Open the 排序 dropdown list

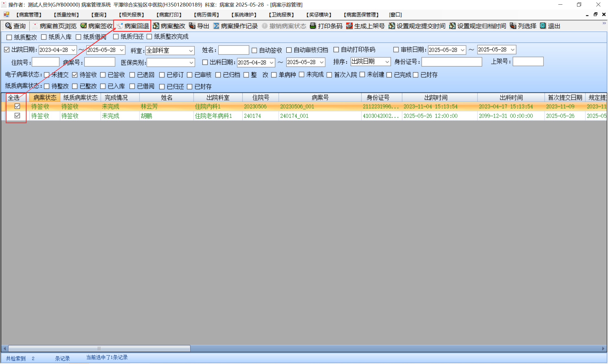pyautogui.click(x=387, y=62)
